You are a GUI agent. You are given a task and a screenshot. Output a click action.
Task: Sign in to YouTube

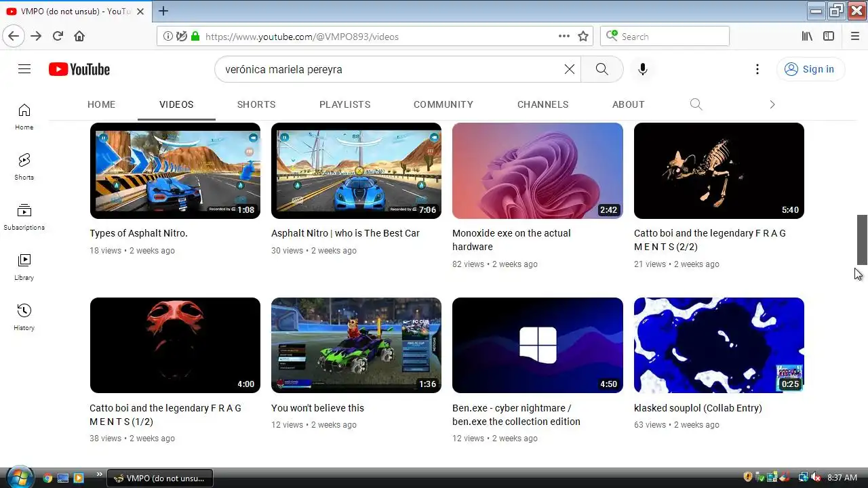point(810,69)
